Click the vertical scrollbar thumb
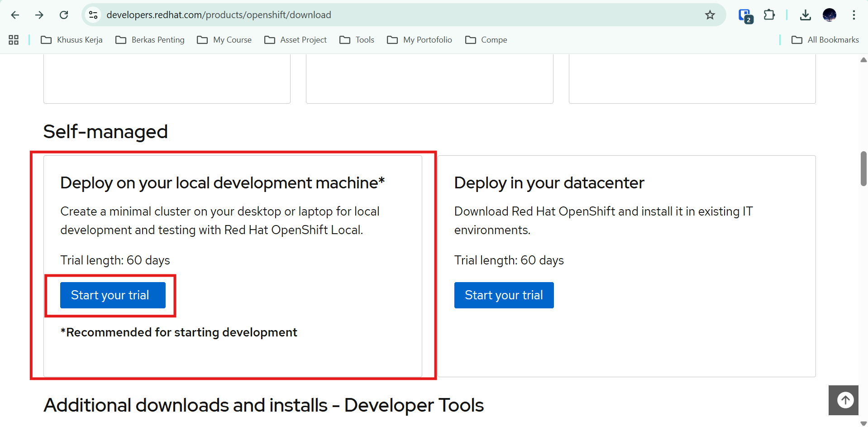The height and width of the screenshot is (427, 868). [x=863, y=168]
